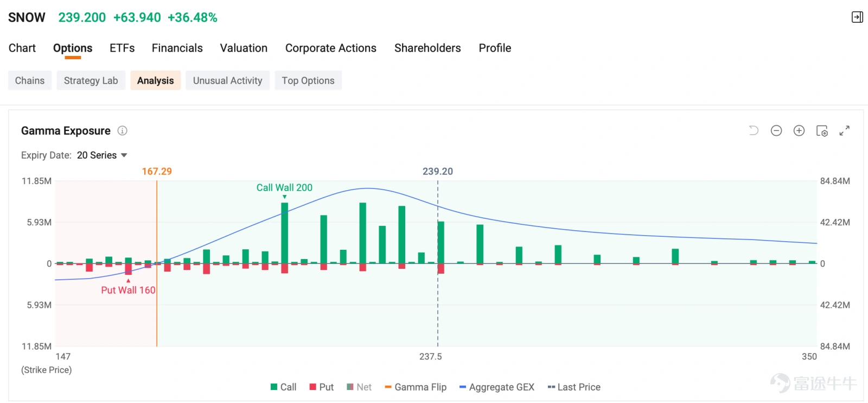Open the ETFs tab

coord(122,48)
